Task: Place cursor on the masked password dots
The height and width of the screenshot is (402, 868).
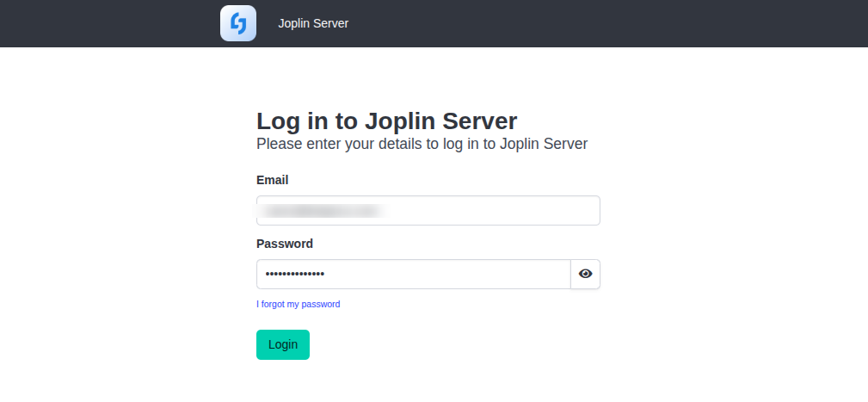Action: click(x=295, y=274)
